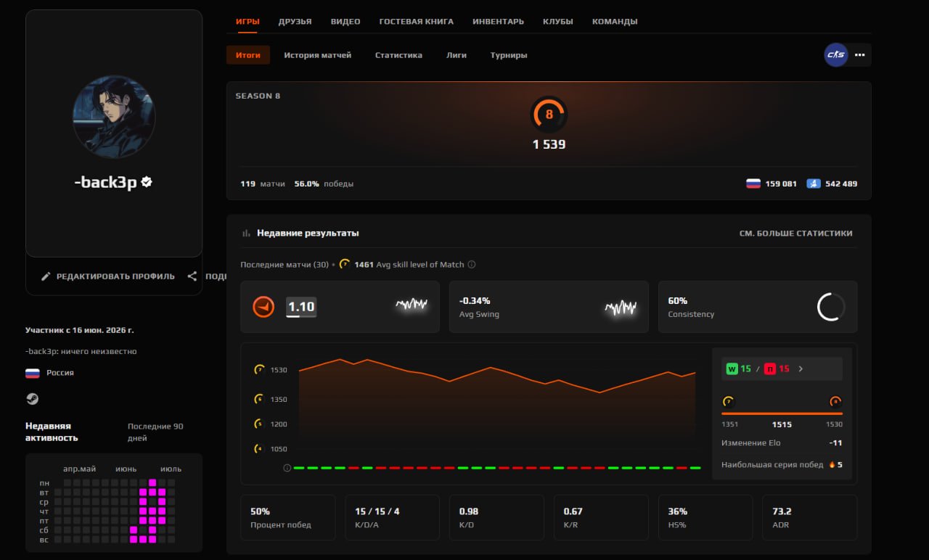The image size is (929, 560).
Task: Click the CS game selector icon
Action: [835, 55]
